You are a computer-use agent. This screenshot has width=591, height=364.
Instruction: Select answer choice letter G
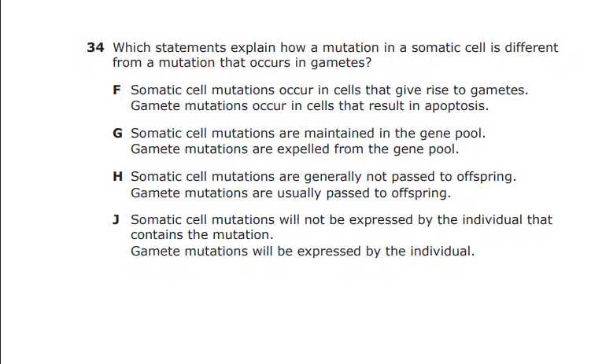coord(117,133)
